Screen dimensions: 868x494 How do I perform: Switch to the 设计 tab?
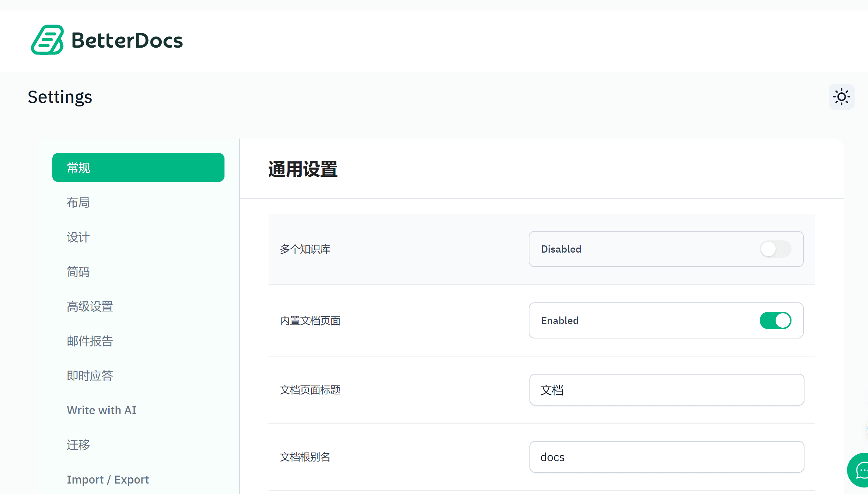pyautogui.click(x=78, y=237)
